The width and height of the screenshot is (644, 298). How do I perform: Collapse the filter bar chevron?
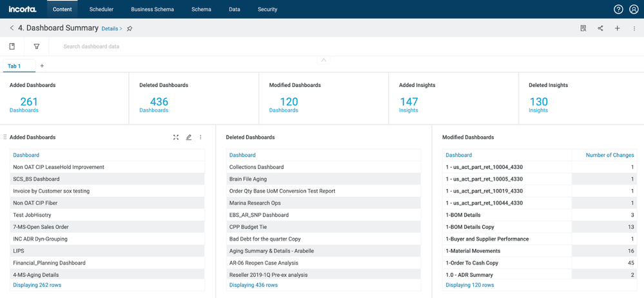coord(324,60)
